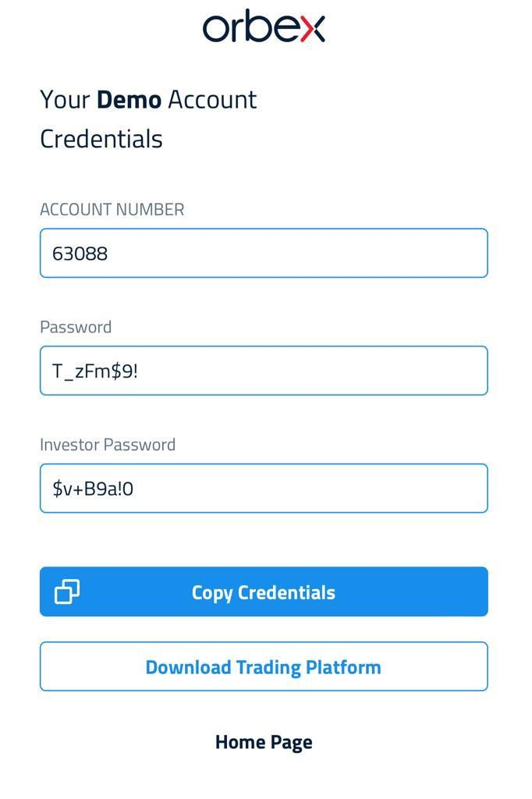Viewport: 532px width, 799px height.
Task: Focus the Account Number input field
Action: tap(264, 254)
